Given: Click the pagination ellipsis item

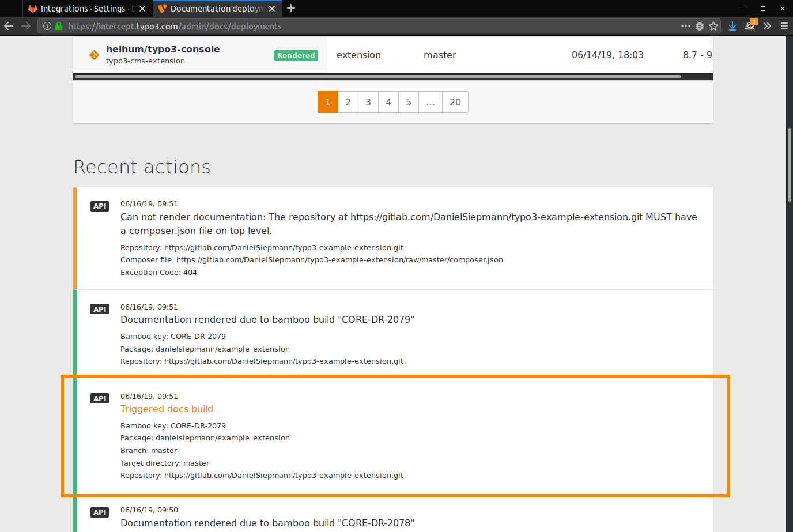Looking at the screenshot, I should tap(431, 102).
